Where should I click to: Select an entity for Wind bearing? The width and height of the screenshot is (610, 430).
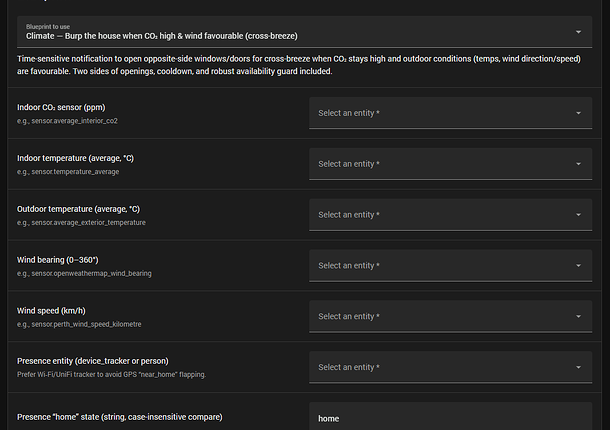(x=440, y=265)
